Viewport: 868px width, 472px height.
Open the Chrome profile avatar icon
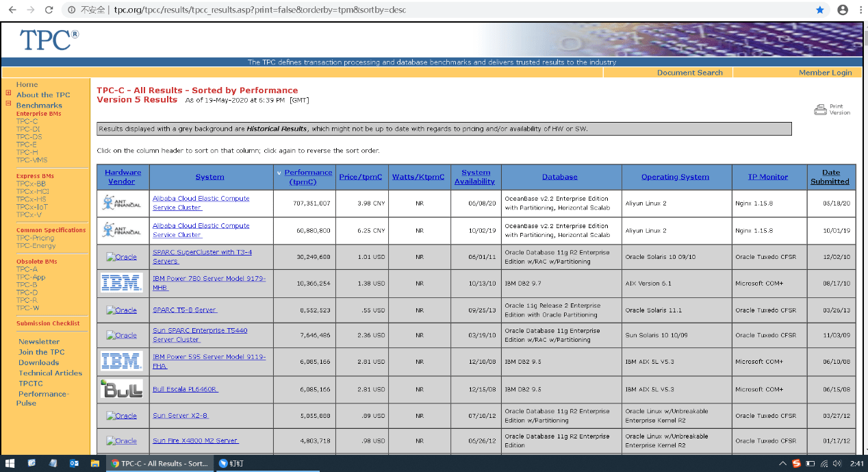[842, 10]
